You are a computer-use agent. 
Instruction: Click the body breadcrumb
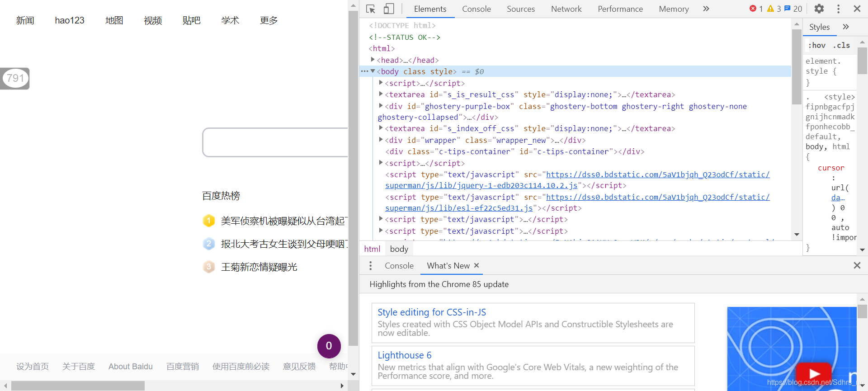click(x=399, y=249)
